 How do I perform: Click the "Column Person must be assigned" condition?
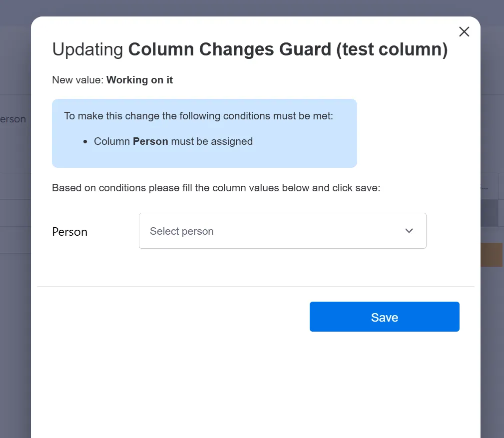click(x=173, y=141)
